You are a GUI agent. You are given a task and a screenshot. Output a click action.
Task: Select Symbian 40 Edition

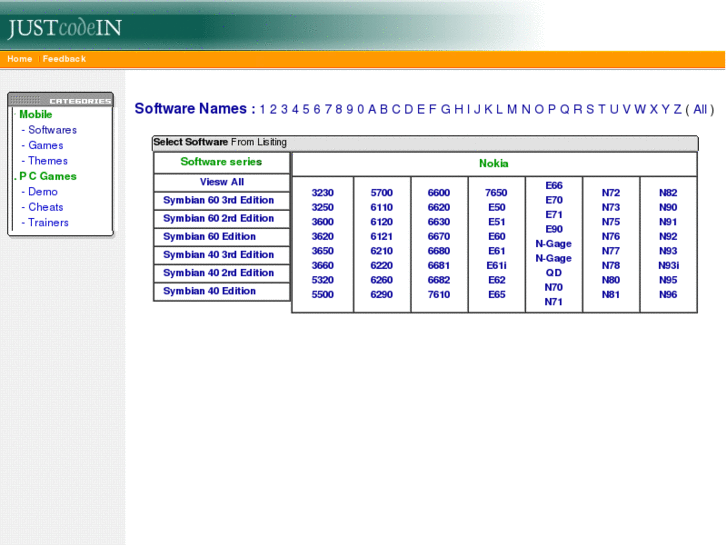[x=209, y=291]
